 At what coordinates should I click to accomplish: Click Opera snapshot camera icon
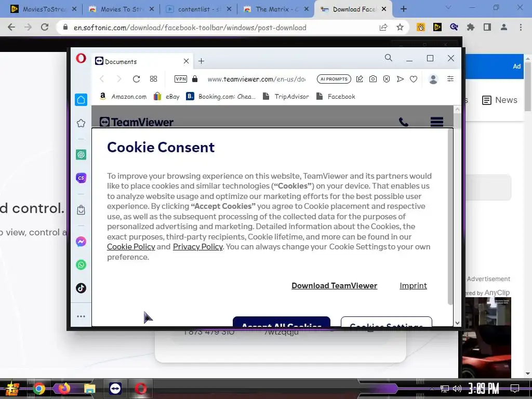373,79
